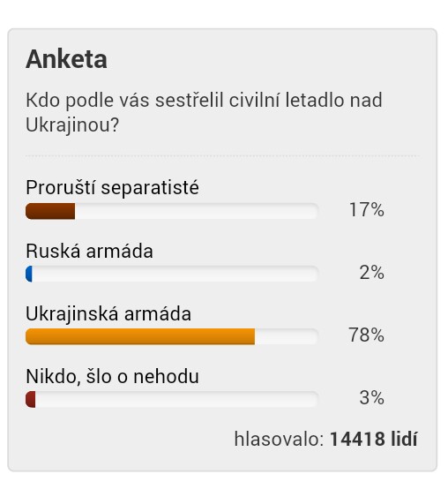Click the 17% result value

click(366, 209)
